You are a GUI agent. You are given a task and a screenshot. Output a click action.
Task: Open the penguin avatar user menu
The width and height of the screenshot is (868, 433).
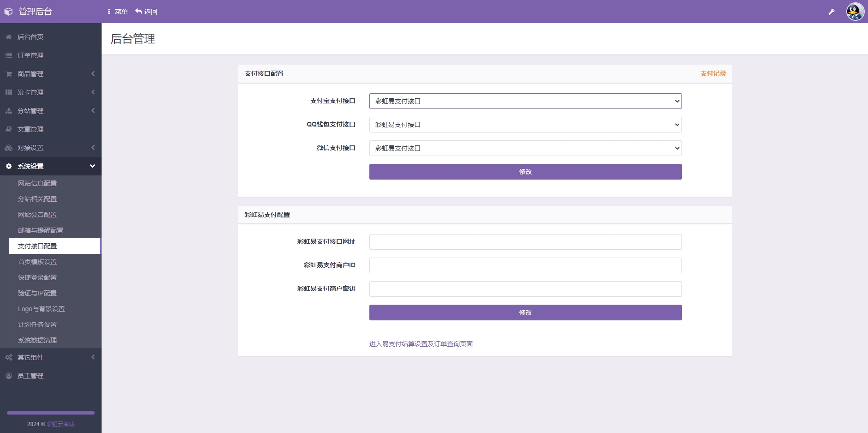(x=855, y=12)
